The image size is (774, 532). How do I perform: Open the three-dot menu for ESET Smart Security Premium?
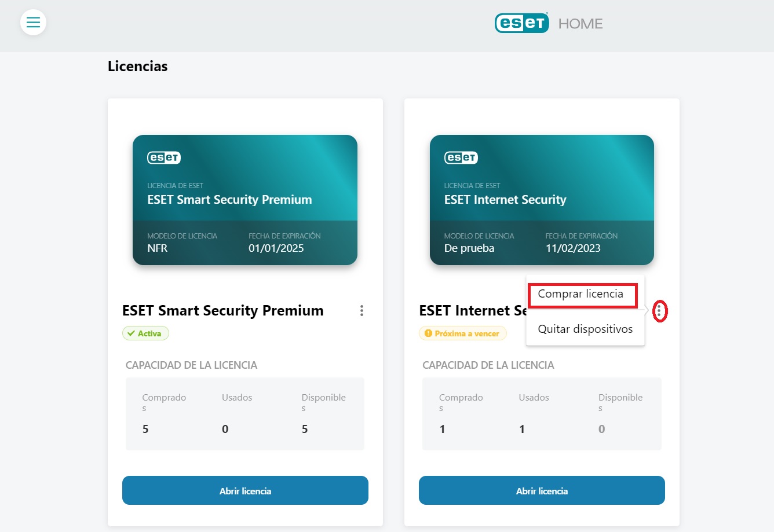pos(362,311)
